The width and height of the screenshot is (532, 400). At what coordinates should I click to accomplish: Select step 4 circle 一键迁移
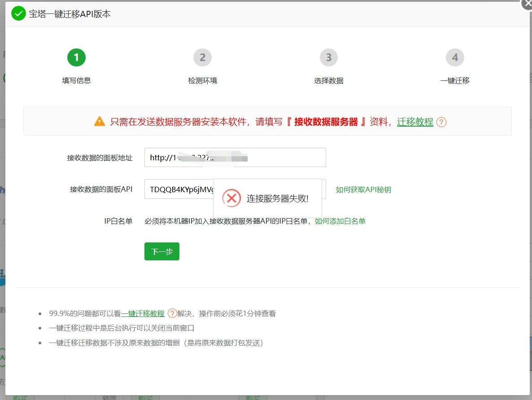[455, 57]
